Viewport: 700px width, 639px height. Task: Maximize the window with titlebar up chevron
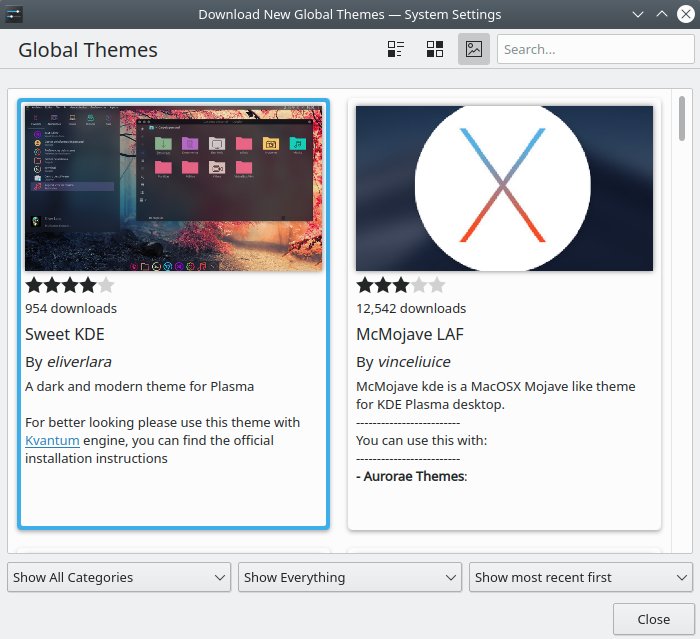pyautogui.click(x=662, y=14)
